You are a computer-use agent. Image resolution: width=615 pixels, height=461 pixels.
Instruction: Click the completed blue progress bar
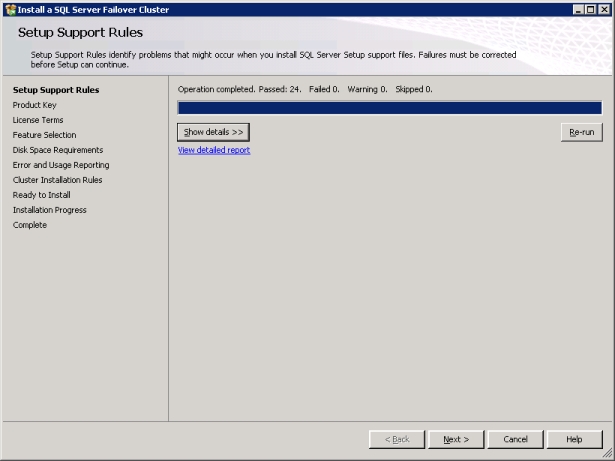coord(390,108)
